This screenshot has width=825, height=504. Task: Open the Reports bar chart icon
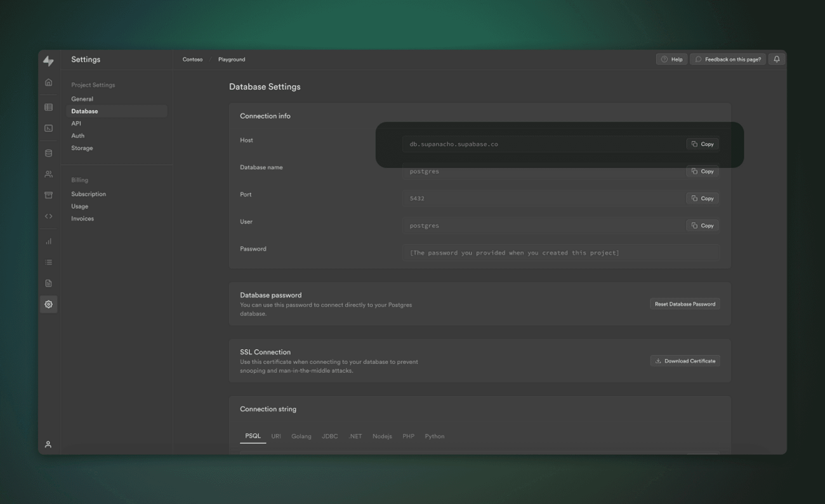point(49,241)
